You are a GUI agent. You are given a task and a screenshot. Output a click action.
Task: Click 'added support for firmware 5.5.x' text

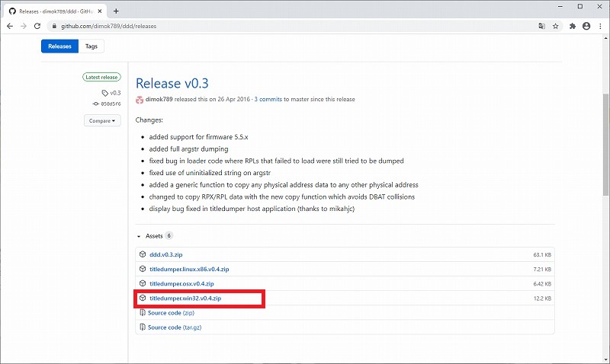coord(198,137)
